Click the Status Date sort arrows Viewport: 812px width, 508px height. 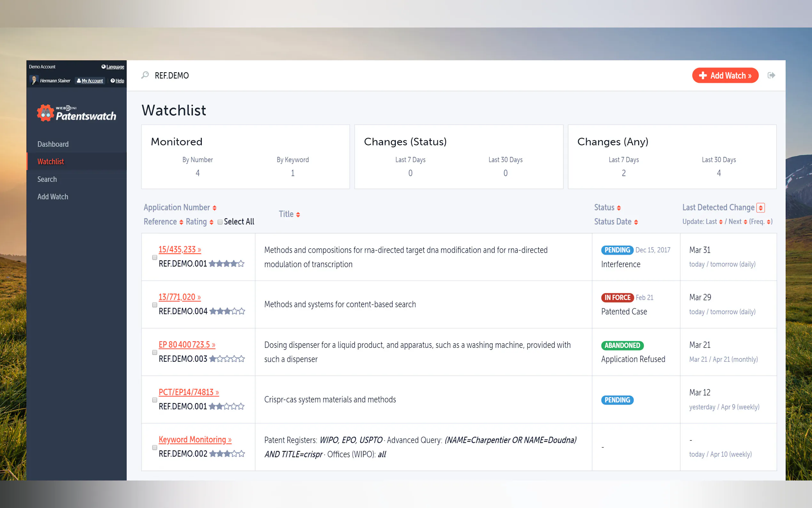tap(636, 222)
